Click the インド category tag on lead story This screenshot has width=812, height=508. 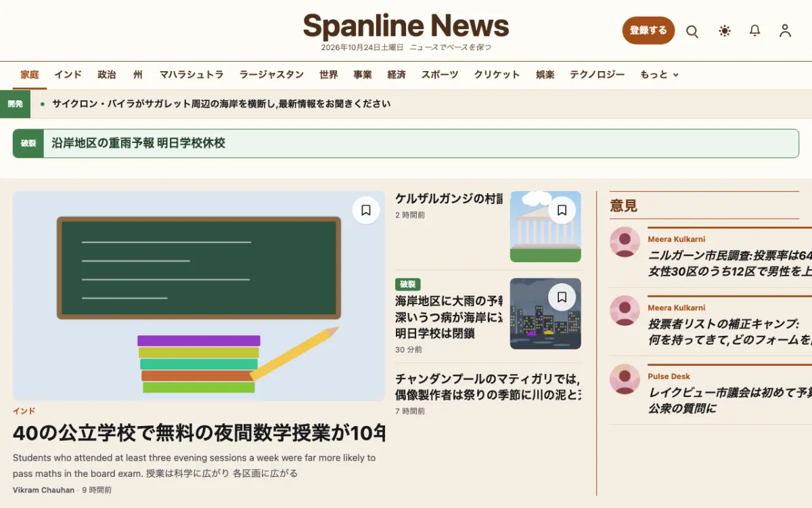coord(24,411)
